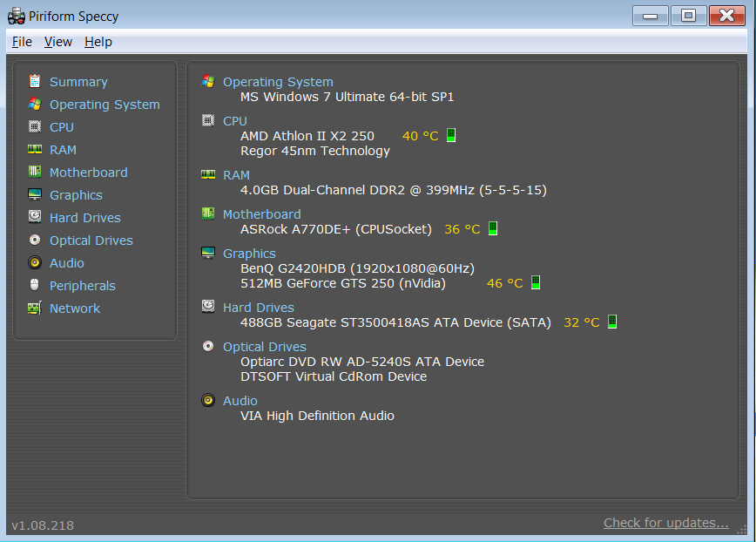Click Audio heading in summary panel
Screen dimensions: 756x542
click(240, 401)
